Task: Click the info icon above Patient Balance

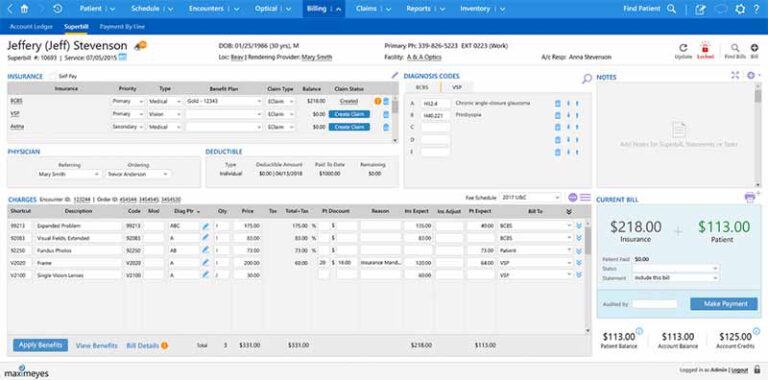Action: (639, 331)
